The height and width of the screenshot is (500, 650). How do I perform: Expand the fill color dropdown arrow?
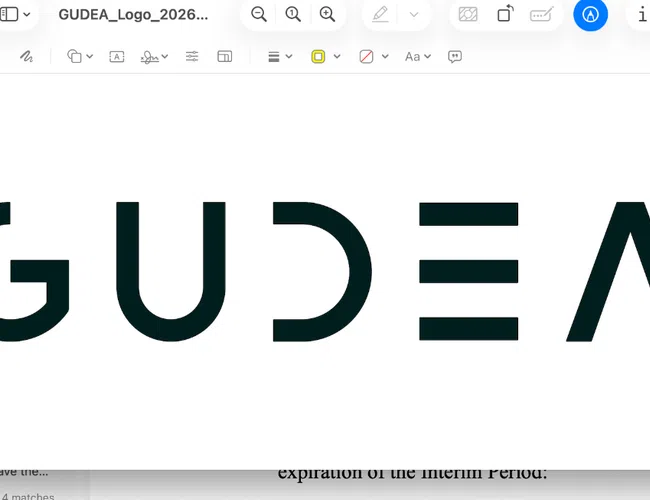[385, 56]
